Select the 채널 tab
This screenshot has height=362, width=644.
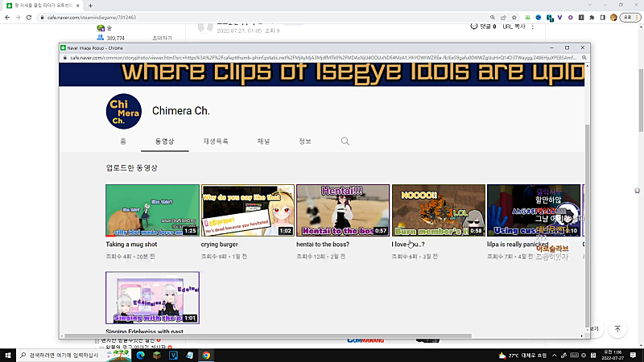(263, 141)
